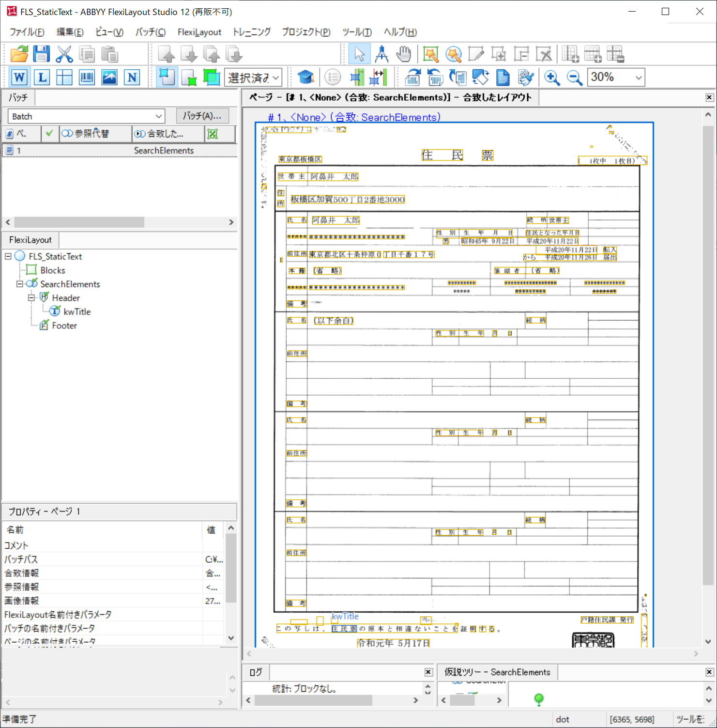Click the up arrow page icon
This screenshot has height=728, width=717.
pyautogui.click(x=167, y=54)
